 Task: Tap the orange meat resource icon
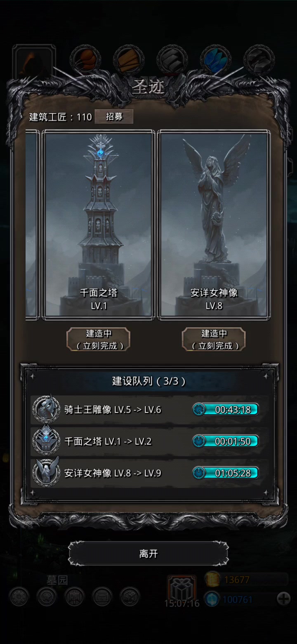click(85, 60)
